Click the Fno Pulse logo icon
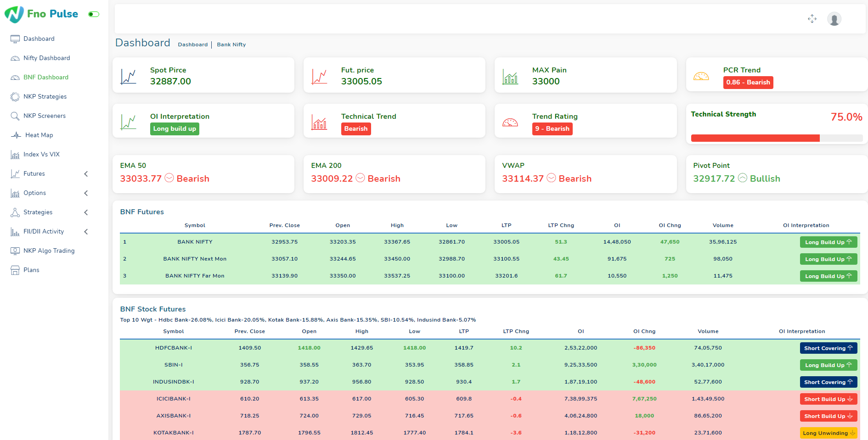868x440 pixels. pyautogui.click(x=14, y=14)
